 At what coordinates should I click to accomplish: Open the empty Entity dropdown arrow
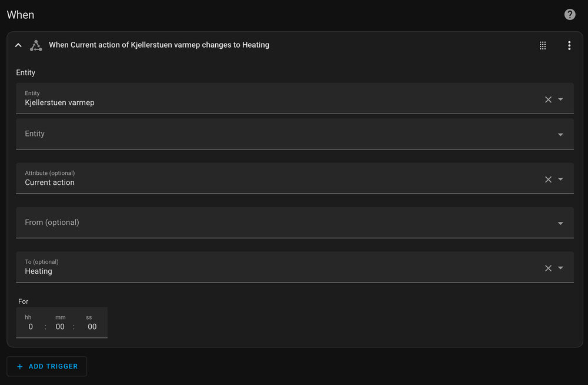[561, 135]
